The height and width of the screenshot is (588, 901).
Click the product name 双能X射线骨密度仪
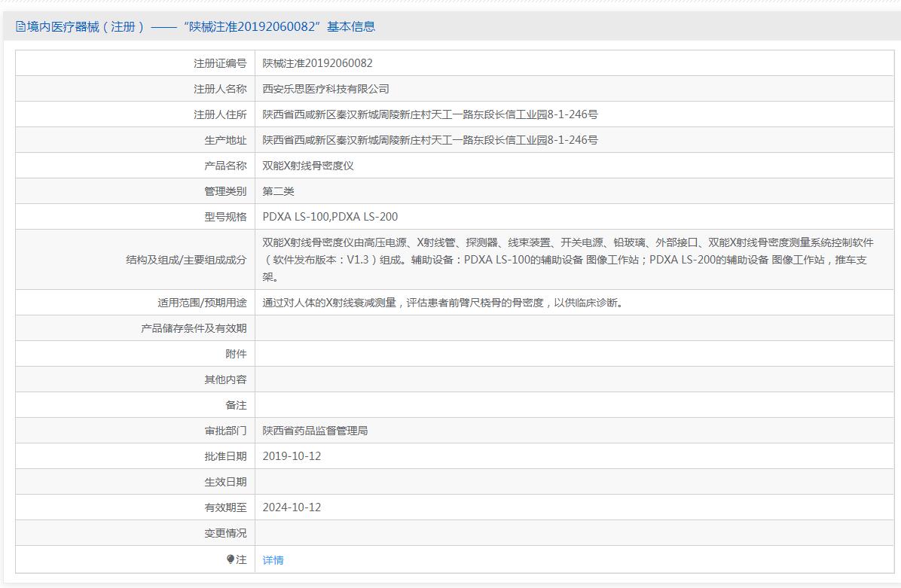click(308, 166)
